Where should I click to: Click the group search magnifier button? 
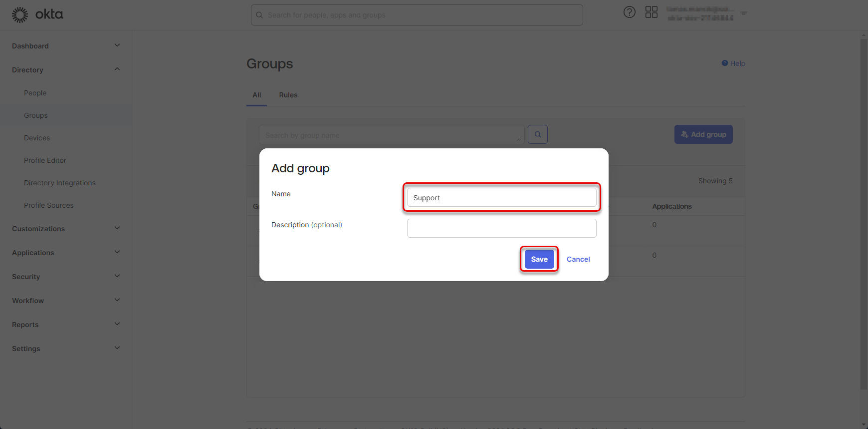[538, 134]
